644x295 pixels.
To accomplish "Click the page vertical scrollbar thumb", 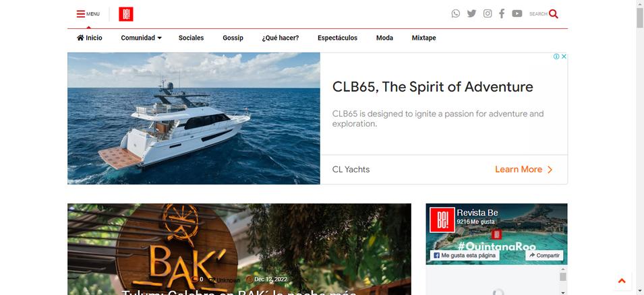I will [640, 18].
